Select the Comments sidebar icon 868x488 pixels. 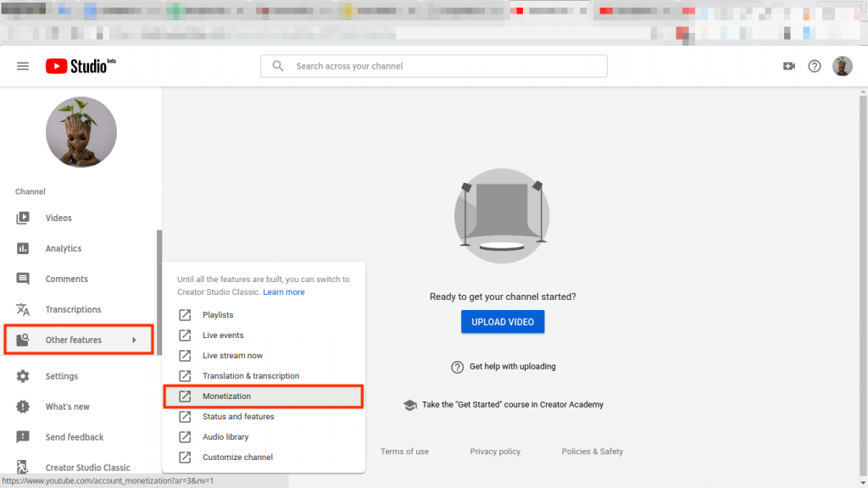pos(21,279)
